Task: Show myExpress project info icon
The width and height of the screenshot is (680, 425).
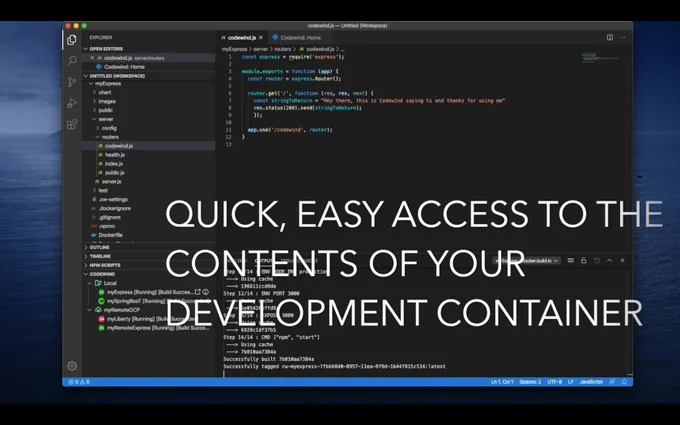Action: pyautogui.click(x=206, y=292)
